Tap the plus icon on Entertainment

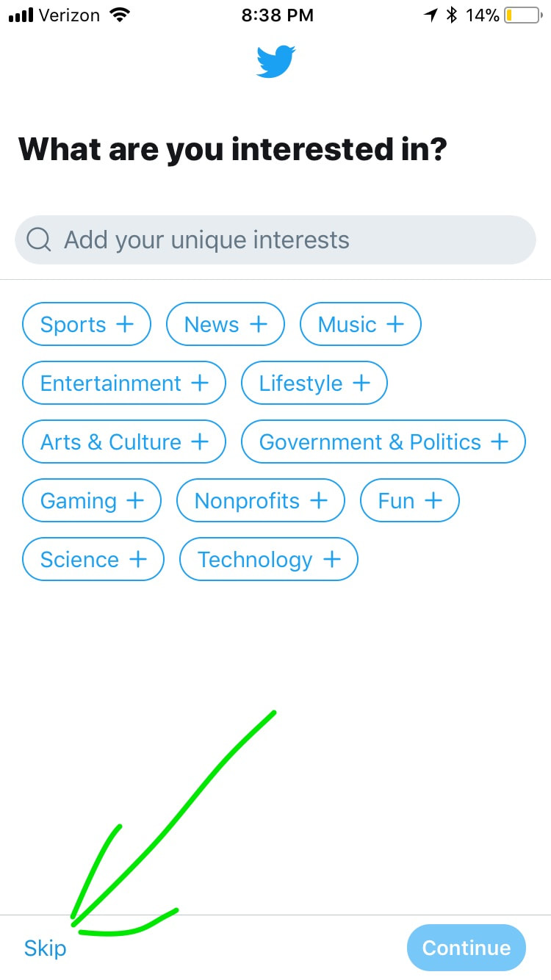[200, 383]
